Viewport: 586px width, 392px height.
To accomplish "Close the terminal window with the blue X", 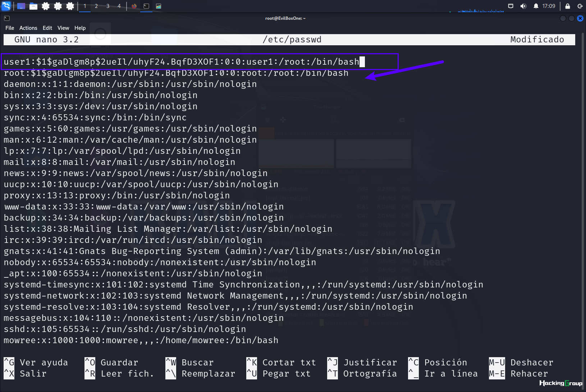I will 580,18.
